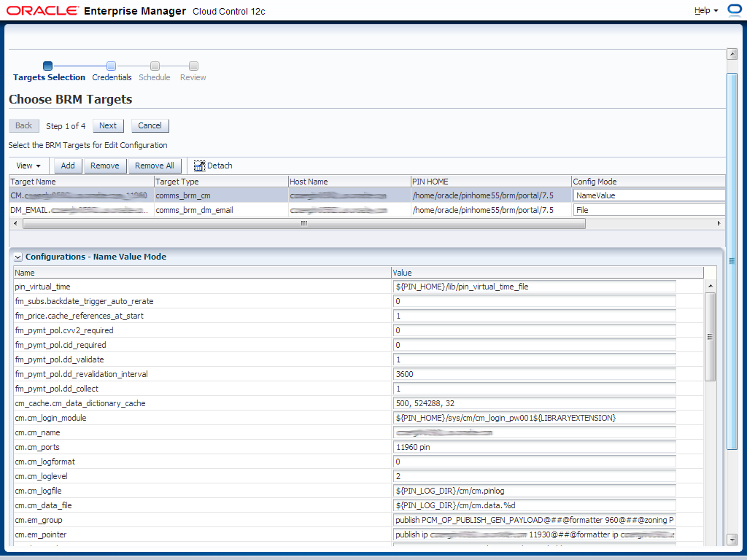Edit fm_subs.backdate_trigger_auto_rerate value field
Viewport: 747px width, 560px height.
535,301
